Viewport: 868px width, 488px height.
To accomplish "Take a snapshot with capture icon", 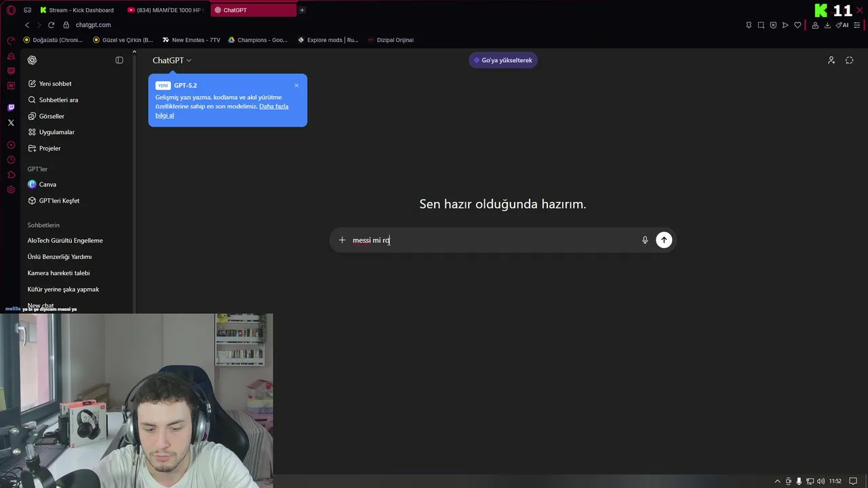I will point(761,25).
